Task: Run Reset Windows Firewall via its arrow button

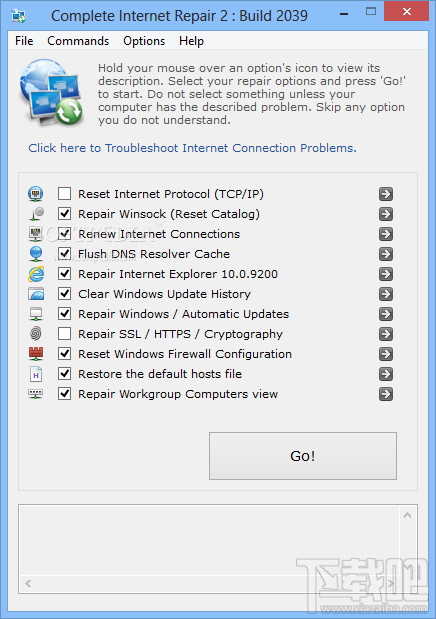Action: tap(386, 354)
